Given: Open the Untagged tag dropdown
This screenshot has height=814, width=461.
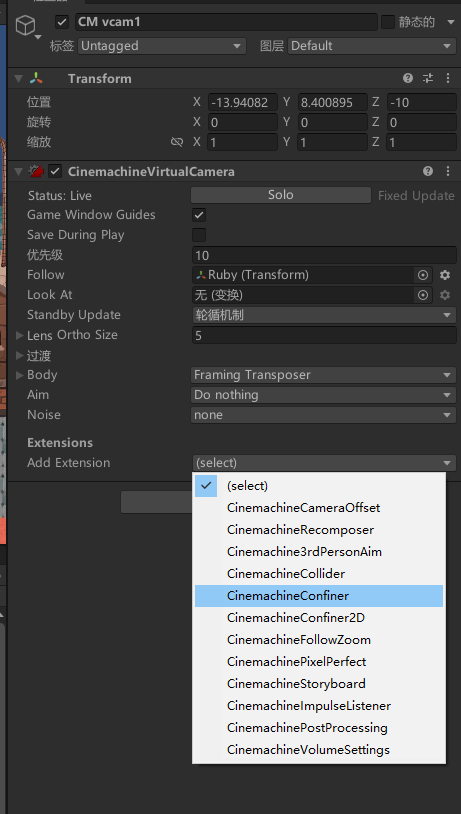Looking at the screenshot, I should tap(162, 46).
